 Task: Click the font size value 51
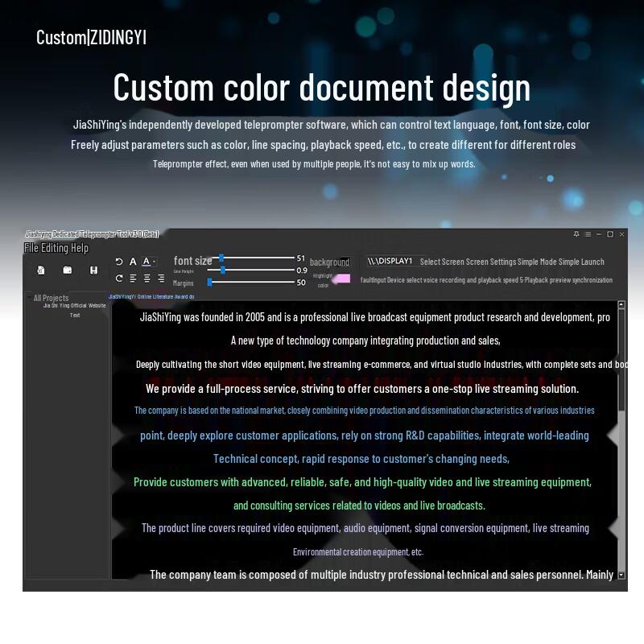click(x=301, y=258)
